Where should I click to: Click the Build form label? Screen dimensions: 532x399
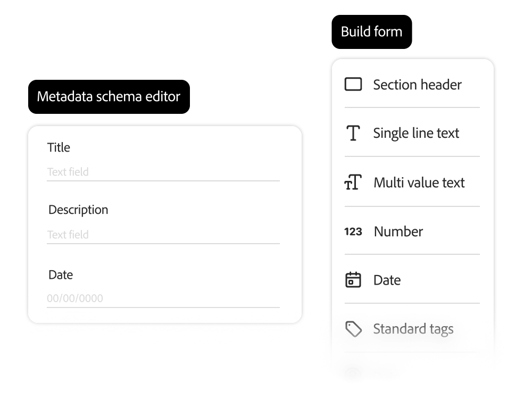tap(371, 32)
